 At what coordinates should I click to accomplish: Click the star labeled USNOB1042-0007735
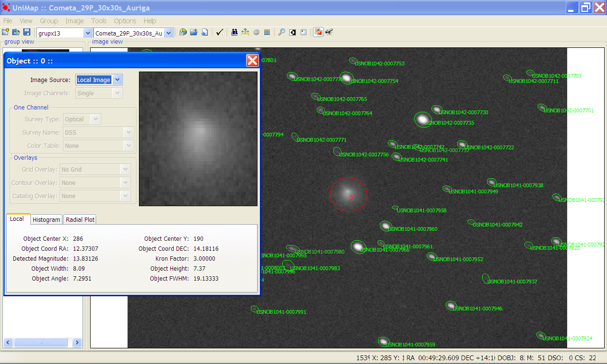tap(422, 119)
